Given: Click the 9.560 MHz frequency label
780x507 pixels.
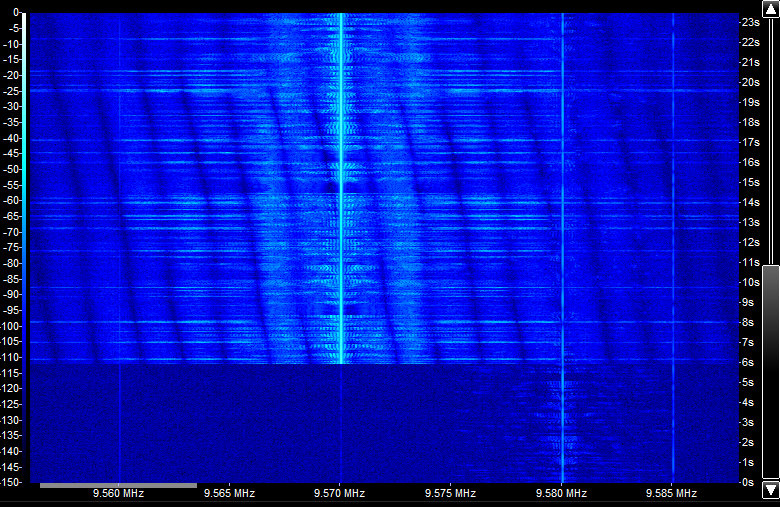Looking at the screenshot, I should [118, 494].
